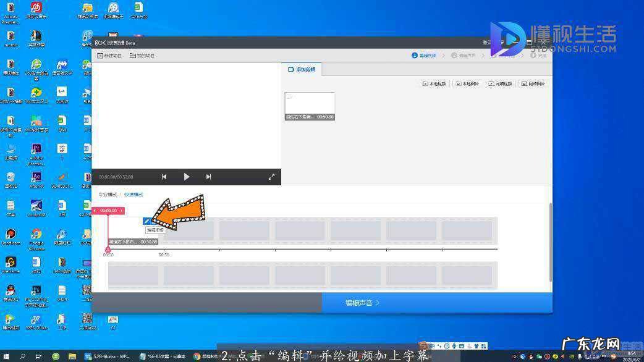This screenshot has width=644, height=362.
Task: Click the 网络图片 online picture button
Action: 533,84
